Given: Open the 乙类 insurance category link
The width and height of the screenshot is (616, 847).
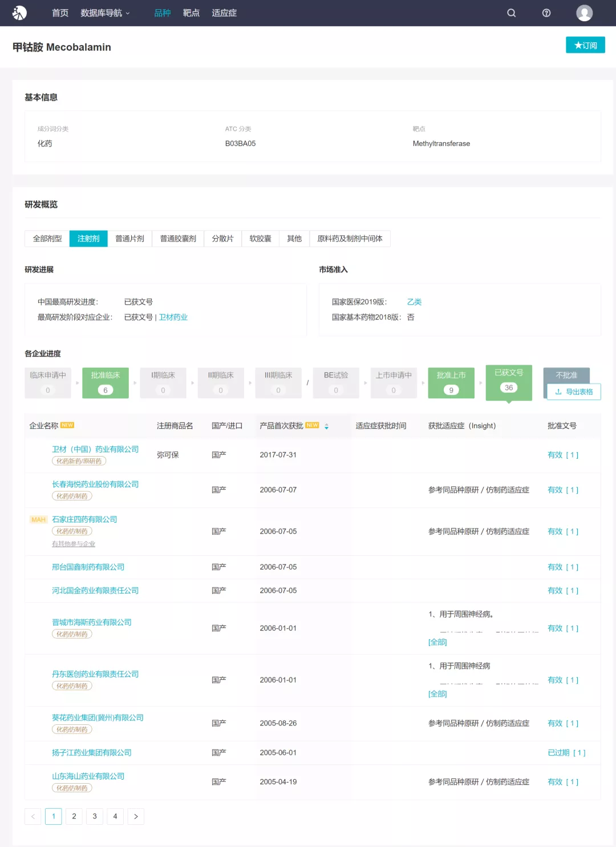Looking at the screenshot, I should point(414,302).
